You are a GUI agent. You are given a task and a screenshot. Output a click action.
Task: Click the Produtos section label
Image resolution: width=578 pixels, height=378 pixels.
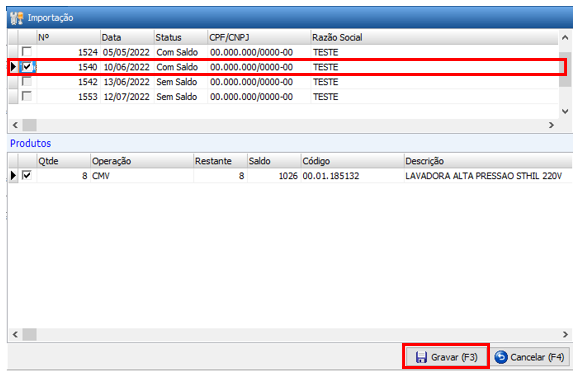coord(31,143)
